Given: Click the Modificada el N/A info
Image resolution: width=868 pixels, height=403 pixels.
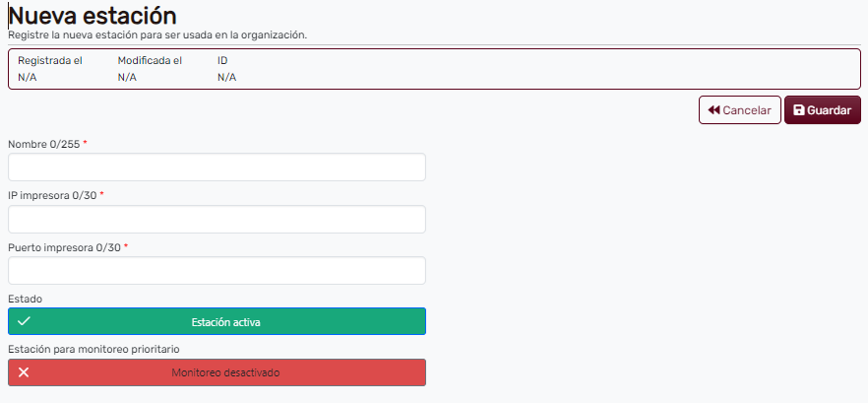Looking at the screenshot, I should pos(150,69).
